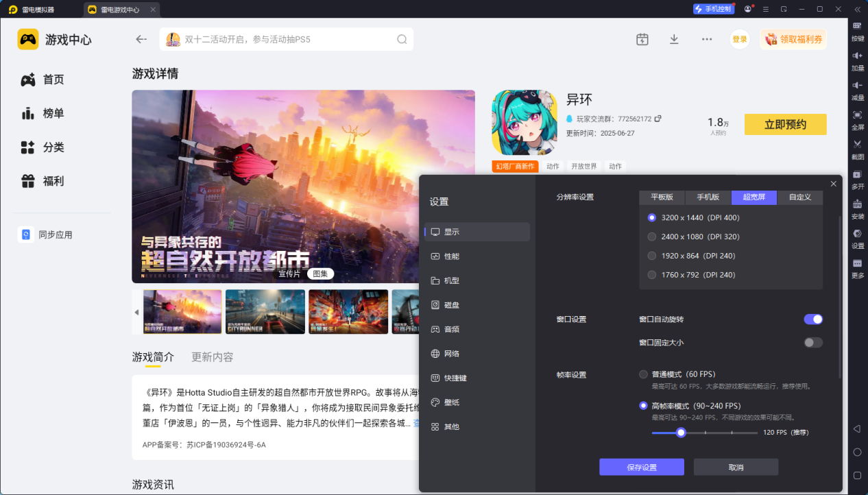Switch to the 更新内容 tab
Screen dimensions: 868x495
click(x=213, y=357)
